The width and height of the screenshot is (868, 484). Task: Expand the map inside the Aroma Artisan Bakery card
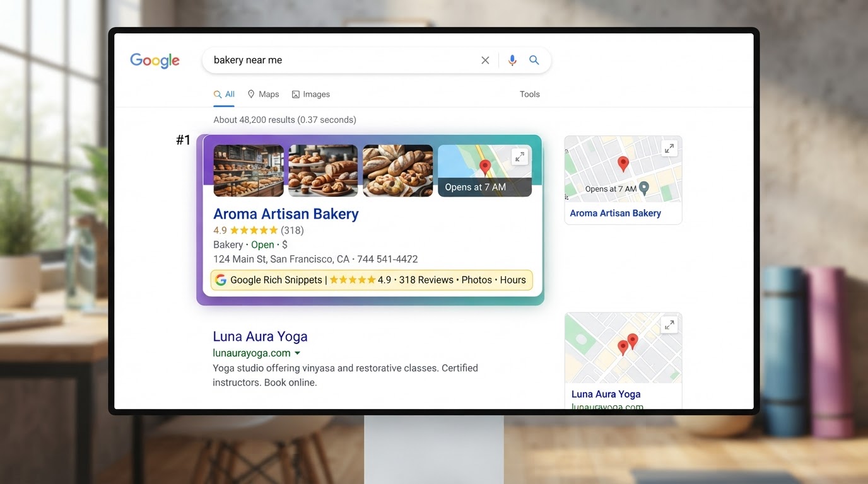(x=520, y=158)
